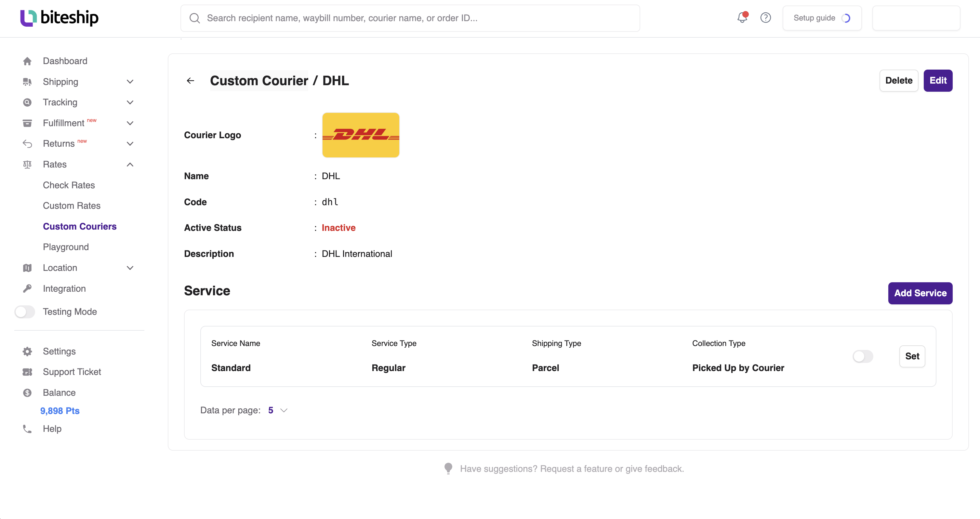Click the Location map icon

tap(27, 268)
